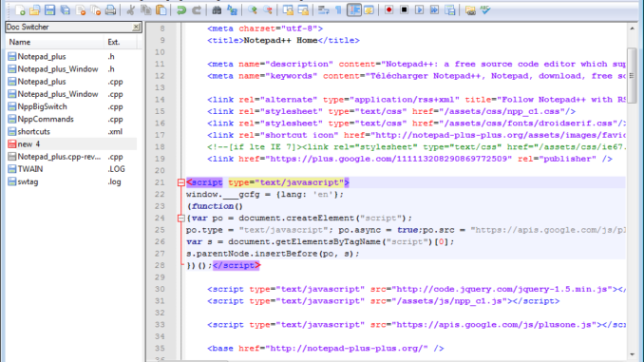644x362 pixels.
Task: Click the highlighted opening script tag
Action: (267, 182)
